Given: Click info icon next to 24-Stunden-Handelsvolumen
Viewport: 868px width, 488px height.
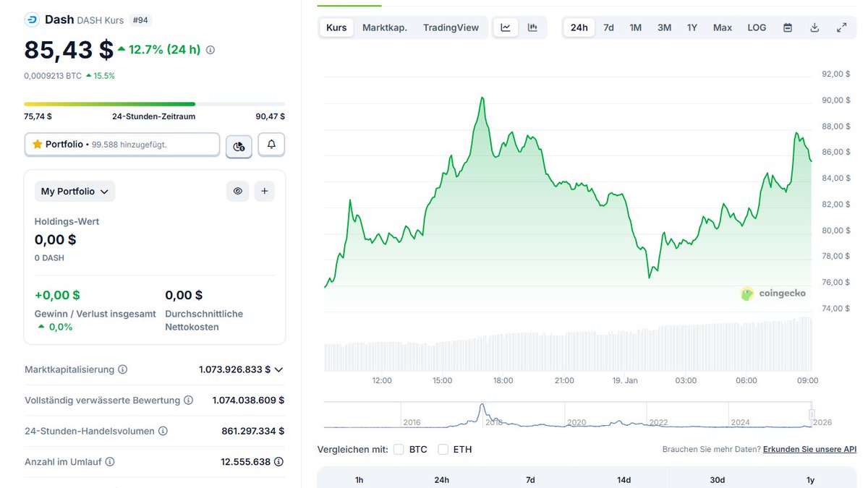Looking at the screenshot, I should click(163, 431).
